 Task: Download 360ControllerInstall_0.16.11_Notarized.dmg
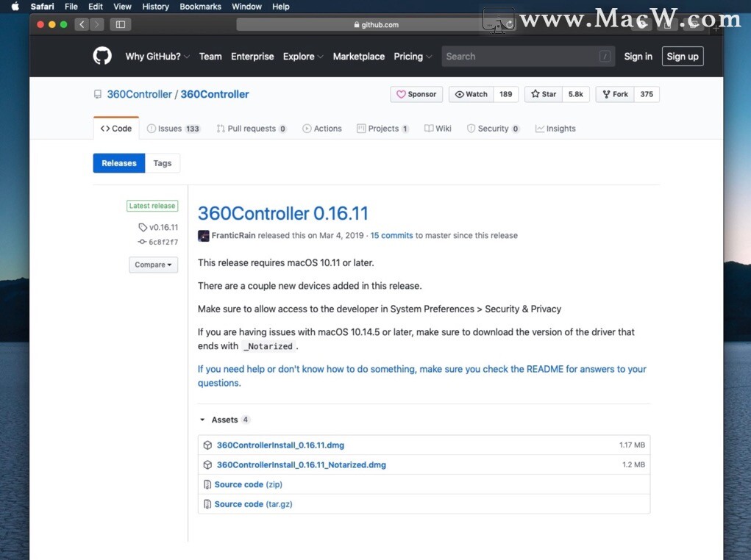302,464
